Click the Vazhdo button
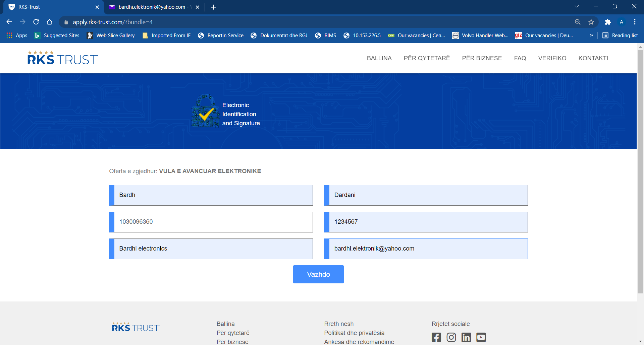Screen dimensions: 644x345 pyautogui.click(x=318, y=274)
